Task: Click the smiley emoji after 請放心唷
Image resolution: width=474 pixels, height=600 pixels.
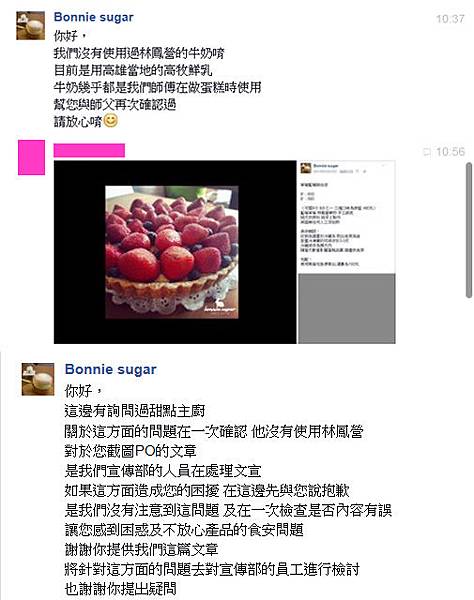Action: click(111, 121)
